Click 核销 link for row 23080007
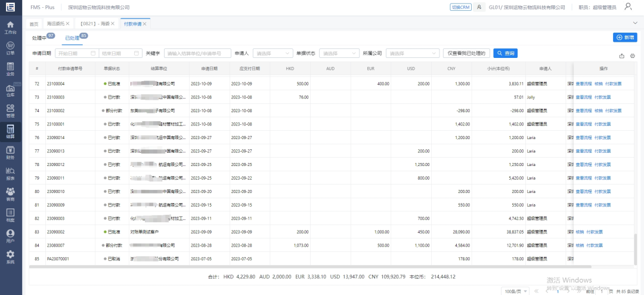Image resolution: width=644 pixels, height=295 pixels. click(x=580, y=245)
